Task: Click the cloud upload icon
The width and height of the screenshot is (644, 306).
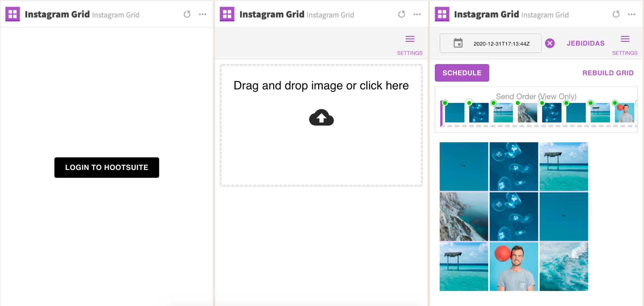Action: (322, 117)
